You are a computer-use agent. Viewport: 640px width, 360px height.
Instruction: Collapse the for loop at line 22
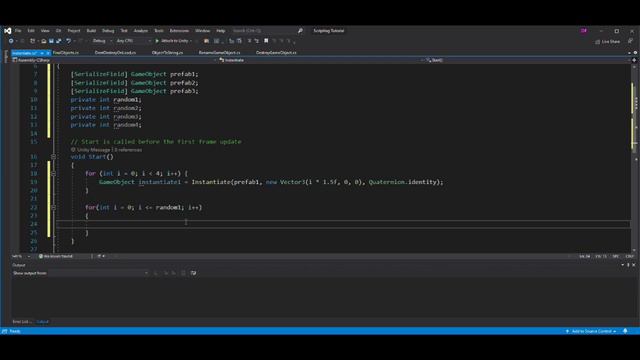pyautogui.click(x=53, y=207)
